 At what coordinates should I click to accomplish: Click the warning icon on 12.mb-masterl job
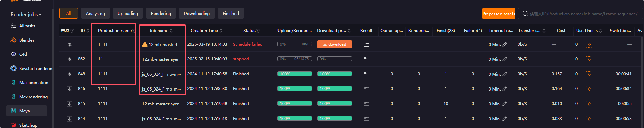pos(145,44)
